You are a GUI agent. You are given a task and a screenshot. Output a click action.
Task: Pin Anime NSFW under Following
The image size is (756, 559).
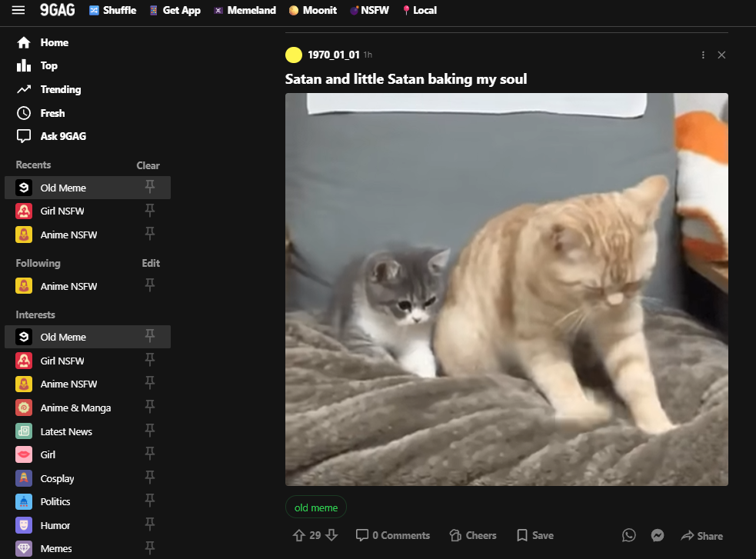click(x=150, y=286)
